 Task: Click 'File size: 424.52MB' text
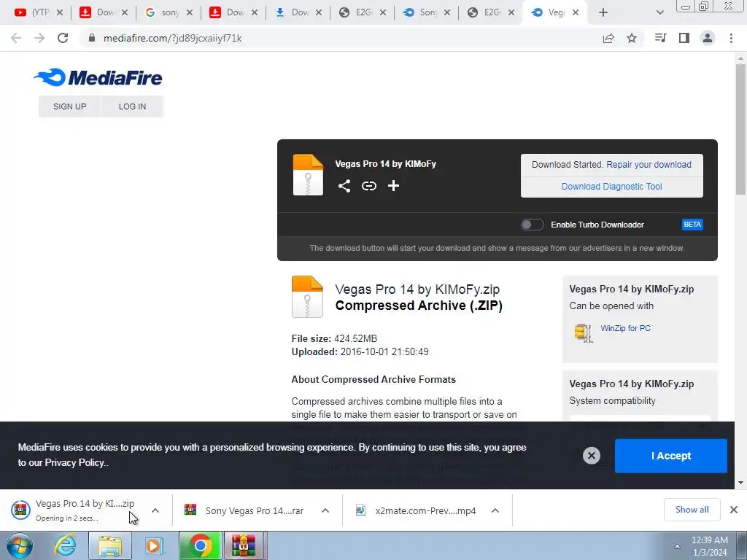[334, 338]
